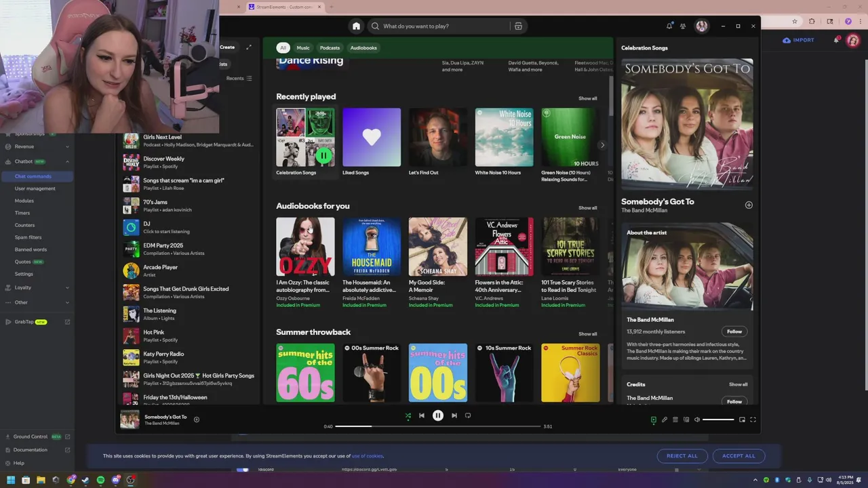
Task: Go to Spotify Home via house icon
Action: point(356,26)
